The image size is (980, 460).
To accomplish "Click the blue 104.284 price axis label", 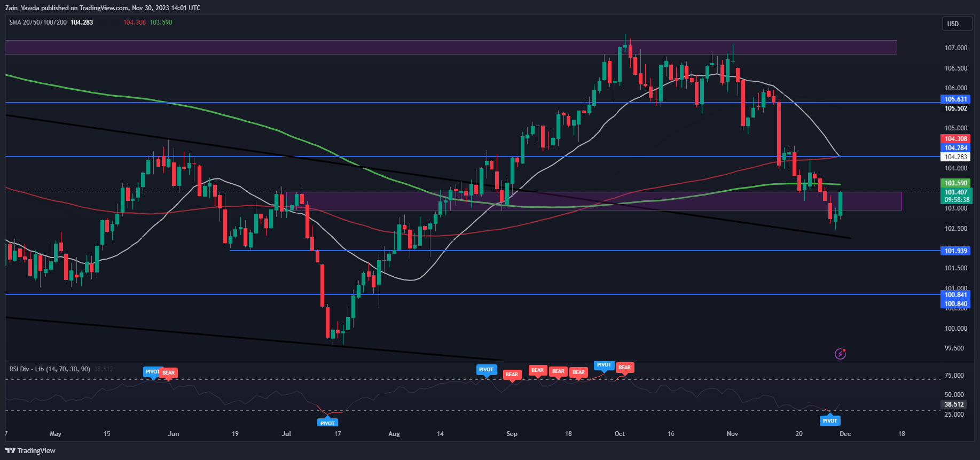I will click(955, 148).
